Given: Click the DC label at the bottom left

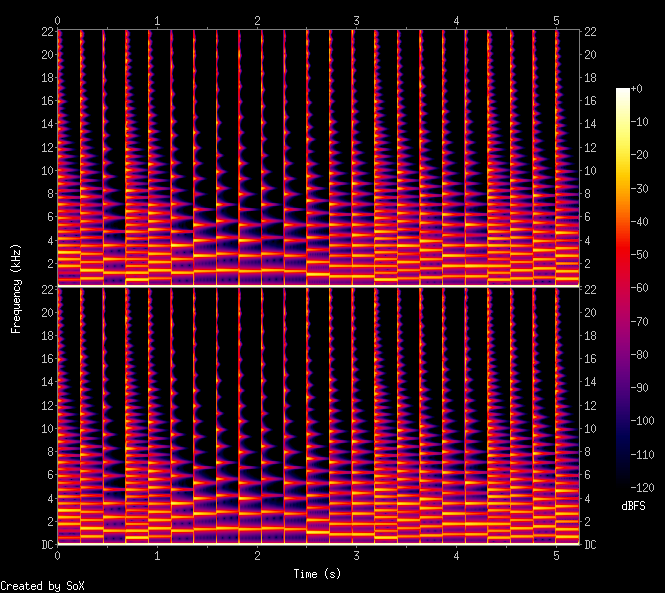Looking at the screenshot, I should coord(45,545).
